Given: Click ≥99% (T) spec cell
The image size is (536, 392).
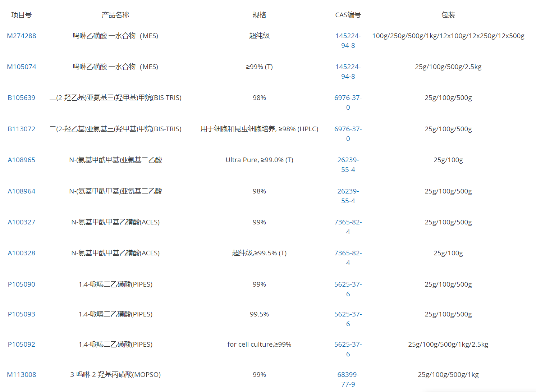Looking at the screenshot, I should (x=259, y=67).
